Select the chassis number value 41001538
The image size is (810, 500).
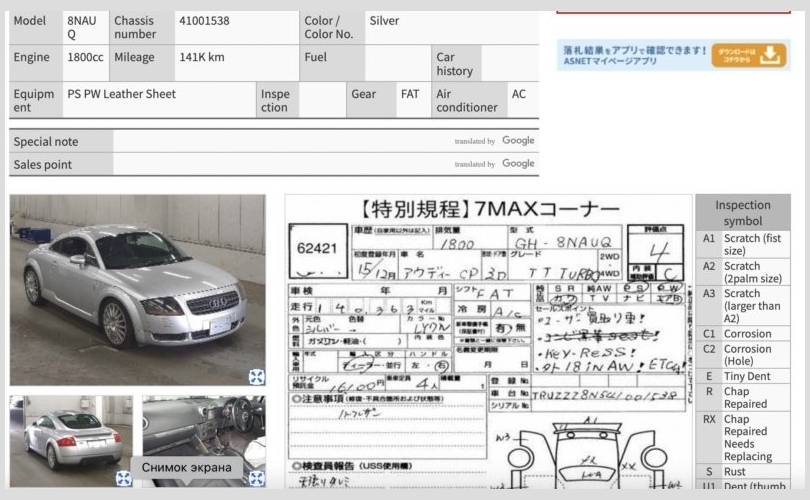204,21
